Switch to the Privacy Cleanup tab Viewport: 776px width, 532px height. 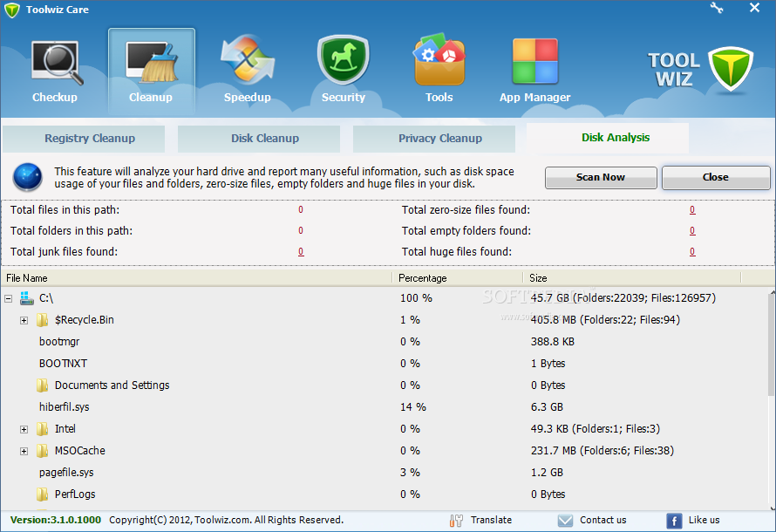pos(434,139)
